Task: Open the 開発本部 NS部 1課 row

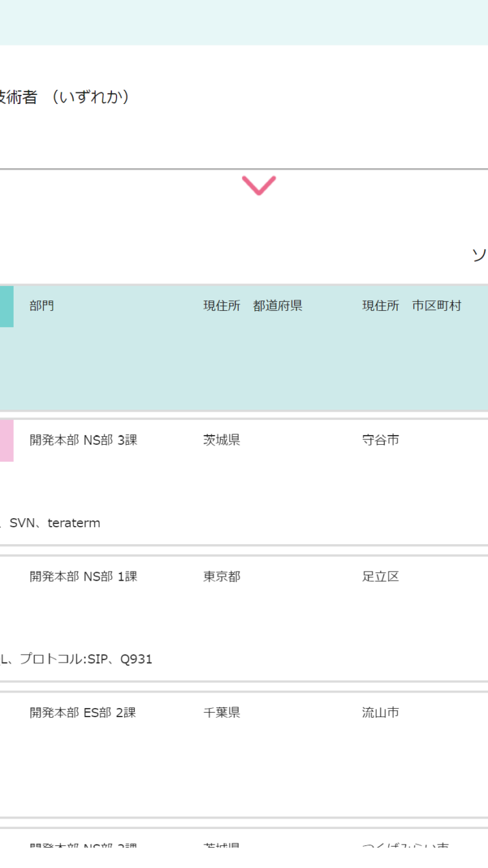Action: coord(83,577)
